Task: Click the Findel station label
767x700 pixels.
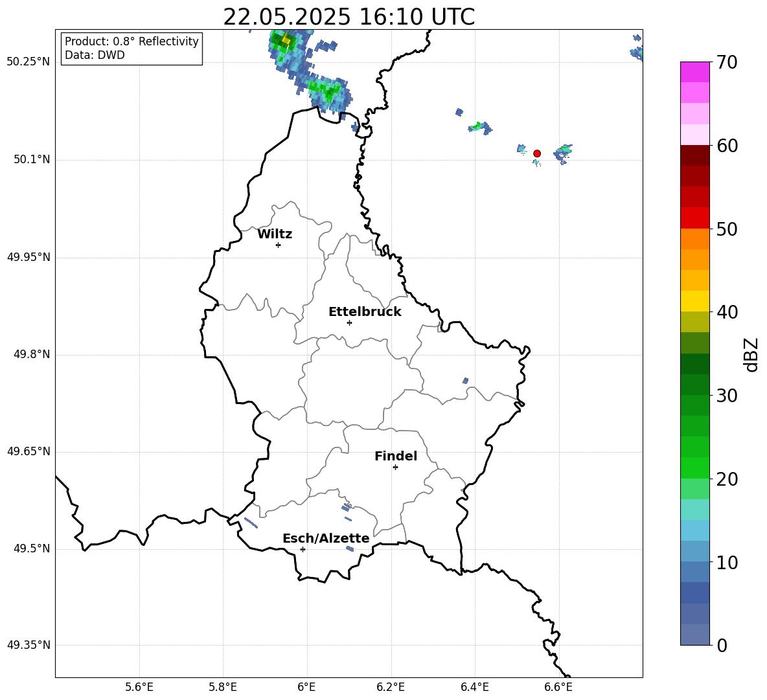Action: (x=396, y=456)
